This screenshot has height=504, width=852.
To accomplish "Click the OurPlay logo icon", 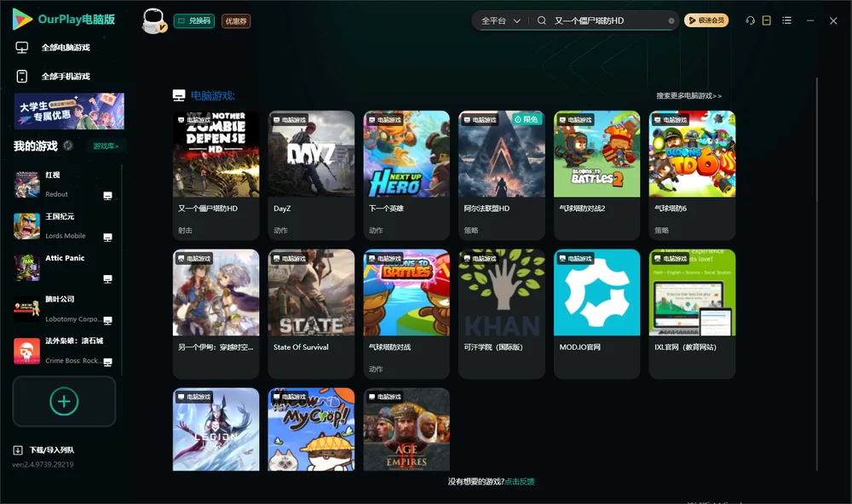I will (22, 20).
